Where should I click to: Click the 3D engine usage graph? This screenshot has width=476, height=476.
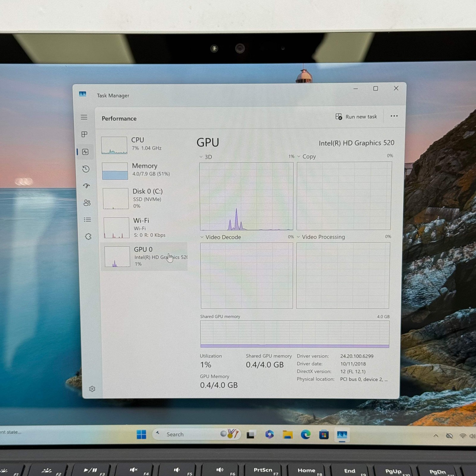(x=246, y=196)
